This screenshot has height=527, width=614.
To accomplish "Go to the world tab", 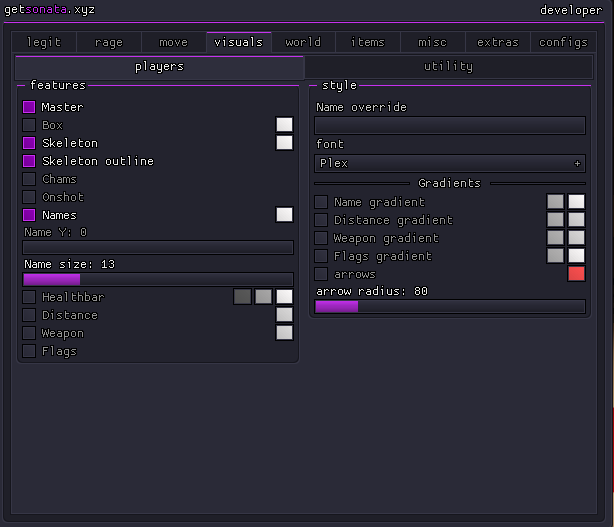I will pyautogui.click(x=303, y=42).
